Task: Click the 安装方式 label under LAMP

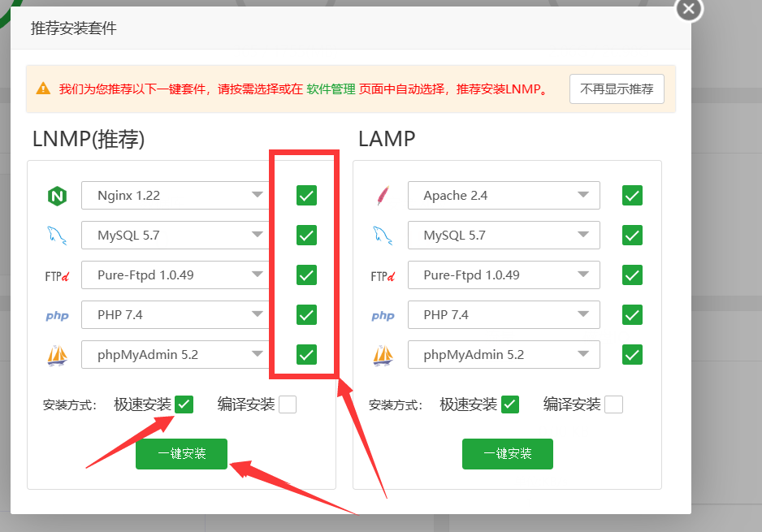Action: (x=396, y=405)
